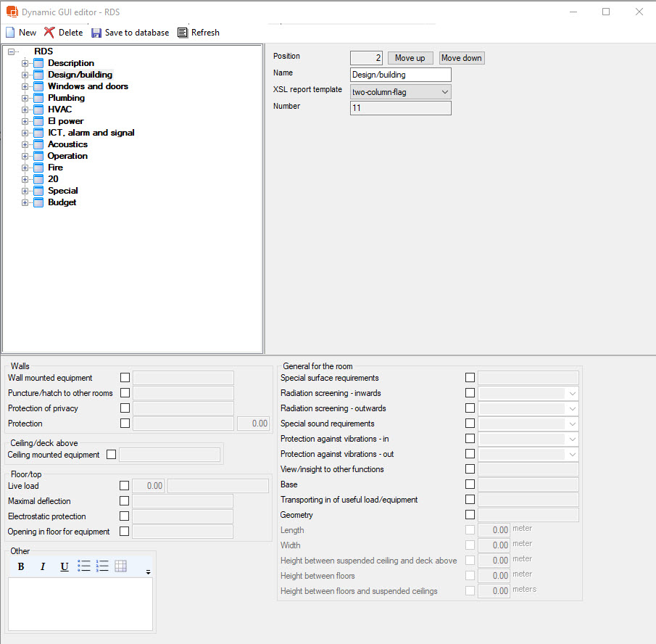This screenshot has height=644, width=656.
Task: Insert numbered list in Other editor
Action: click(x=102, y=566)
